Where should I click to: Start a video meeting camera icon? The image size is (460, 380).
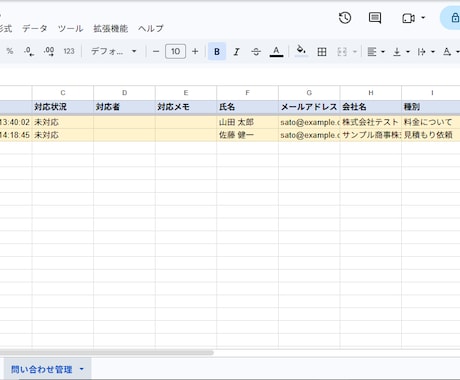[x=408, y=18]
